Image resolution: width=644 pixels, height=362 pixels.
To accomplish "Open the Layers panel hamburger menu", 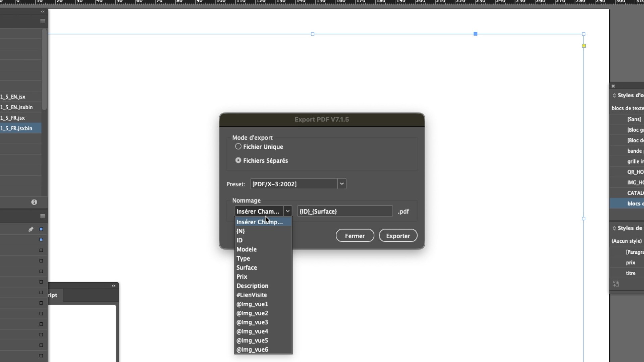I will tap(43, 216).
